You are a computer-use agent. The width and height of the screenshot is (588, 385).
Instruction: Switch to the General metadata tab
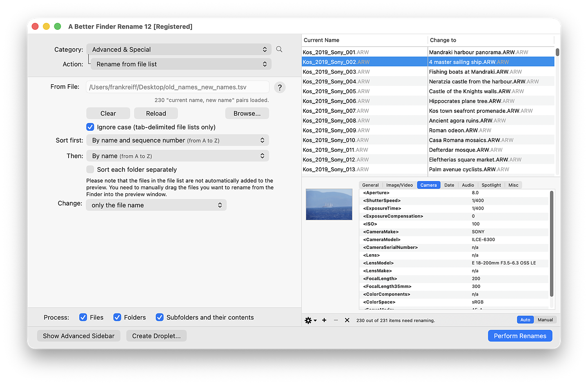click(370, 185)
